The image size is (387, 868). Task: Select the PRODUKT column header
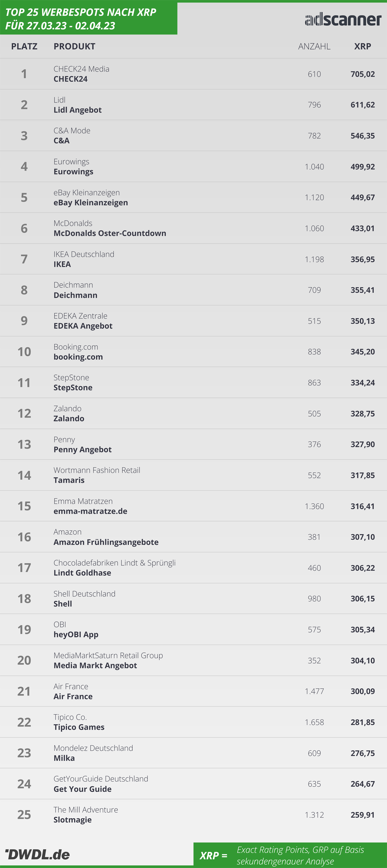[x=74, y=46]
